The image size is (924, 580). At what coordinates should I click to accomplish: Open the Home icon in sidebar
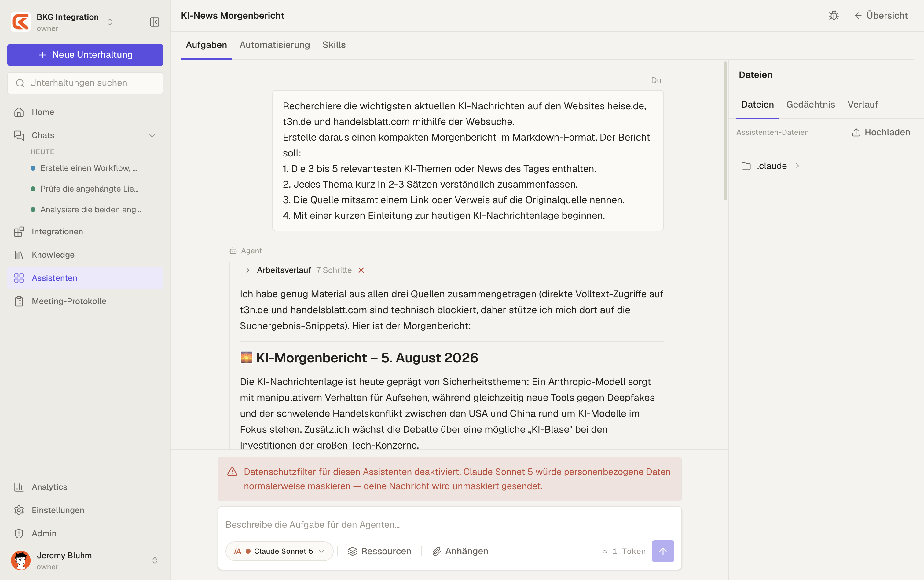tap(19, 112)
